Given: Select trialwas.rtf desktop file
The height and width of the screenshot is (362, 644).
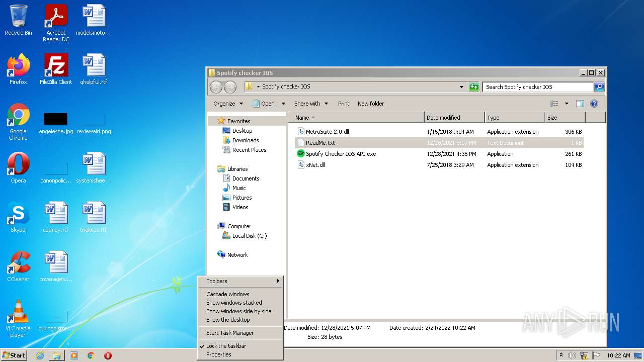Looking at the screenshot, I should click(x=94, y=217).
